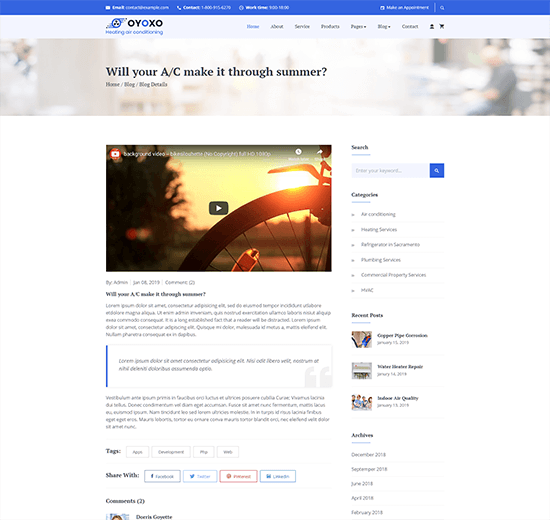Share post on Facebook
The height and width of the screenshot is (520, 550).
click(162, 476)
